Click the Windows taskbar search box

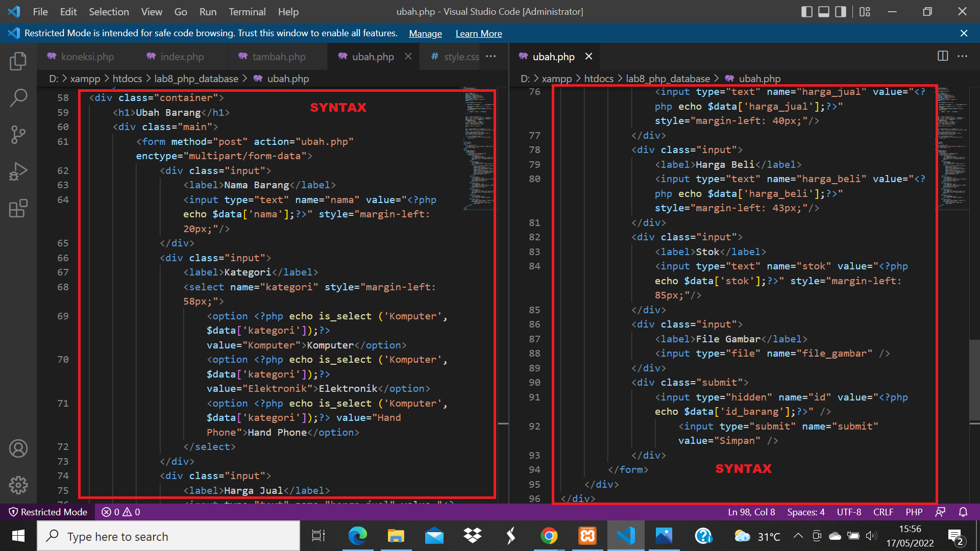tap(168, 536)
